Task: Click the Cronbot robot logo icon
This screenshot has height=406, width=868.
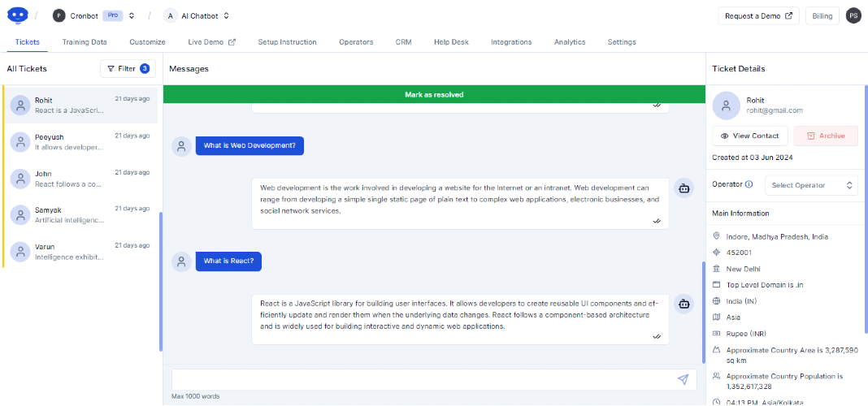Action: [17, 15]
